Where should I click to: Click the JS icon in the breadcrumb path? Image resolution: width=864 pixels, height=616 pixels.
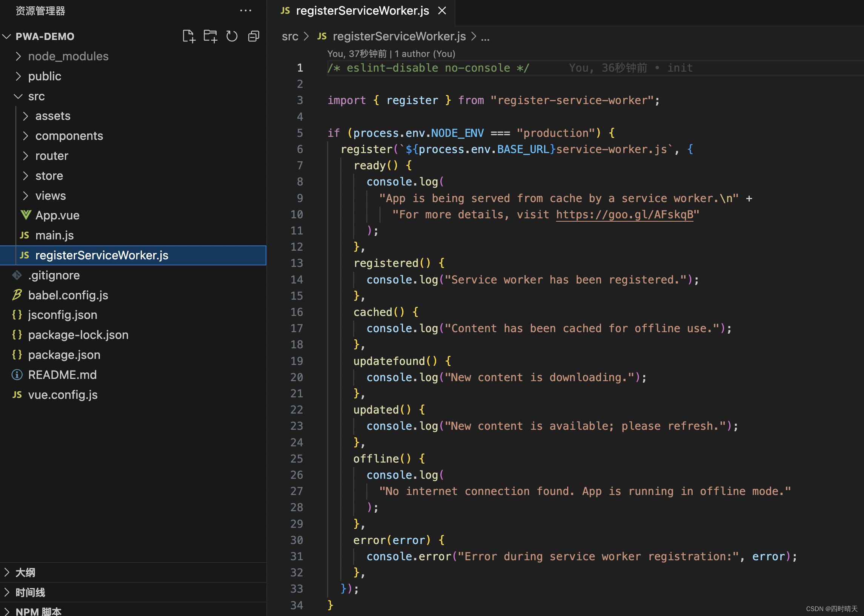[322, 36]
